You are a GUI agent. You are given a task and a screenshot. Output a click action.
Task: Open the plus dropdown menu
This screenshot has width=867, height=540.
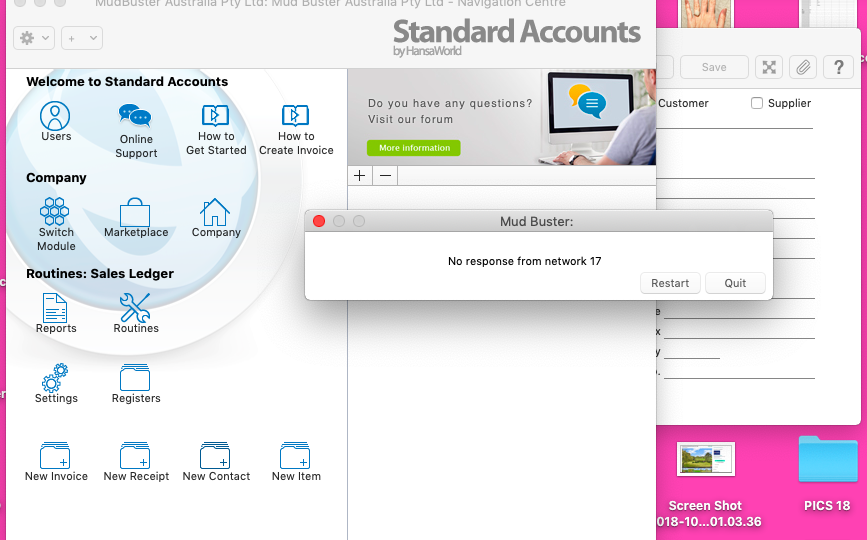click(x=82, y=38)
